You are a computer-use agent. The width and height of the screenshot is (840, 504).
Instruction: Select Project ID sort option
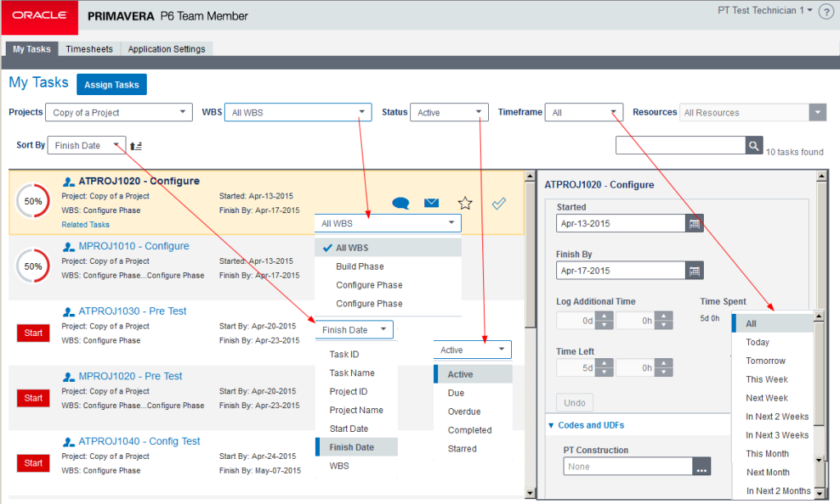(348, 392)
